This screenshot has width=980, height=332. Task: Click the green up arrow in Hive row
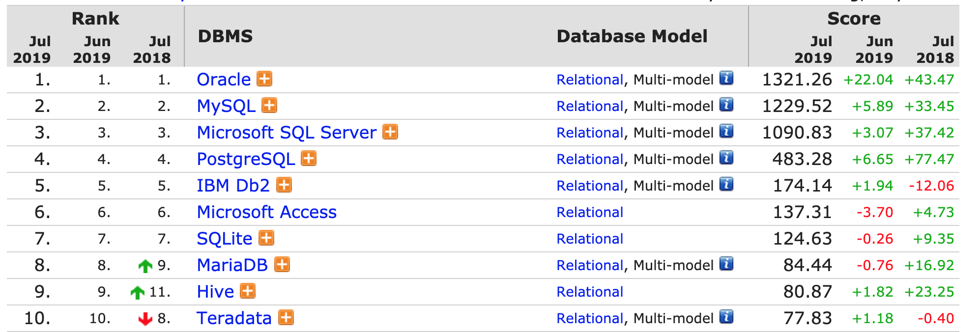point(138,293)
